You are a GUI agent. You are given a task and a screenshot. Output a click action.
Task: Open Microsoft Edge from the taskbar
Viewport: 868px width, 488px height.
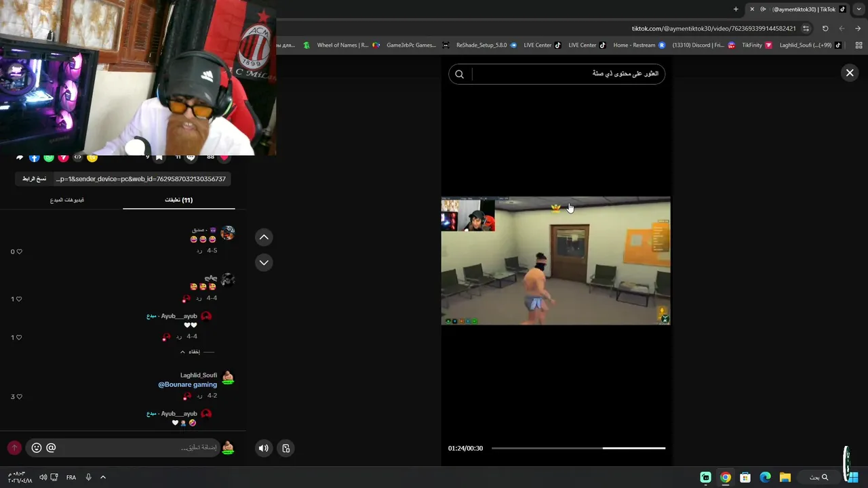(766, 477)
